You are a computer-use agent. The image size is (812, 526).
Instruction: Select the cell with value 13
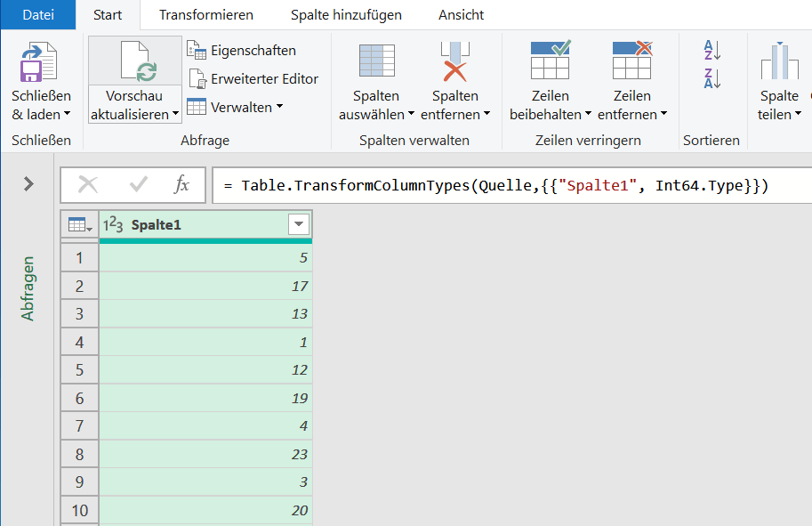coord(205,313)
